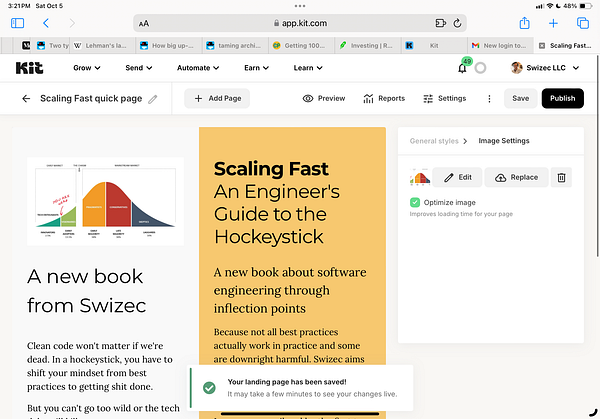Image resolution: width=600 pixels, height=419 pixels.
Task: Click the Save button
Action: pyautogui.click(x=520, y=98)
